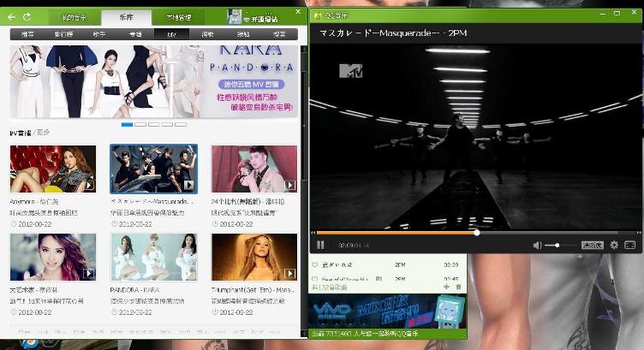
Task: Seek using the orange video progress bar
Action: [475, 233]
